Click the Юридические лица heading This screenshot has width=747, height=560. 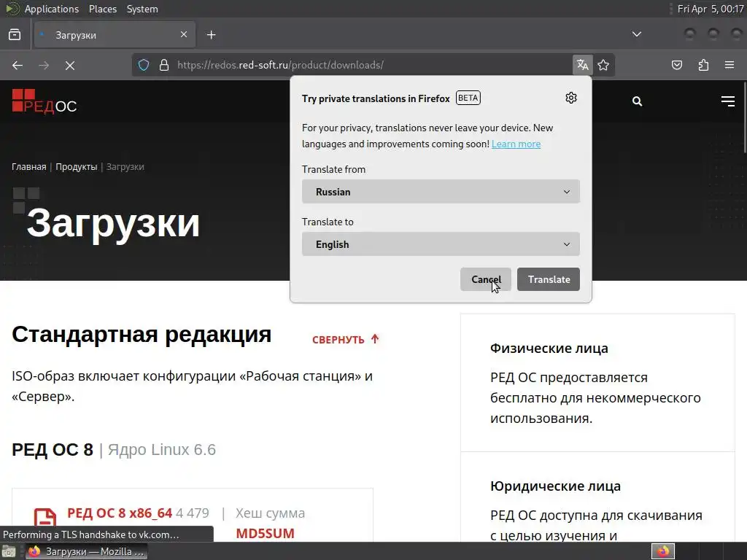(x=555, y=486)
